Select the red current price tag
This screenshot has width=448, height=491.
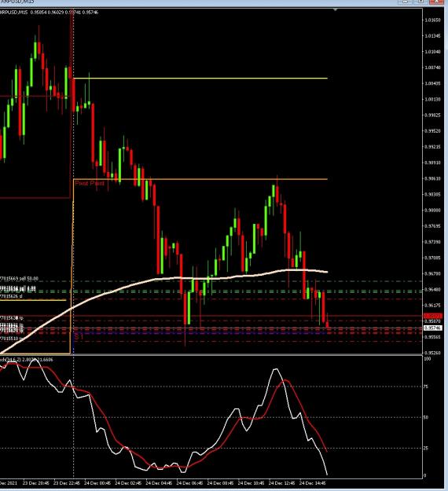(432, 316)
